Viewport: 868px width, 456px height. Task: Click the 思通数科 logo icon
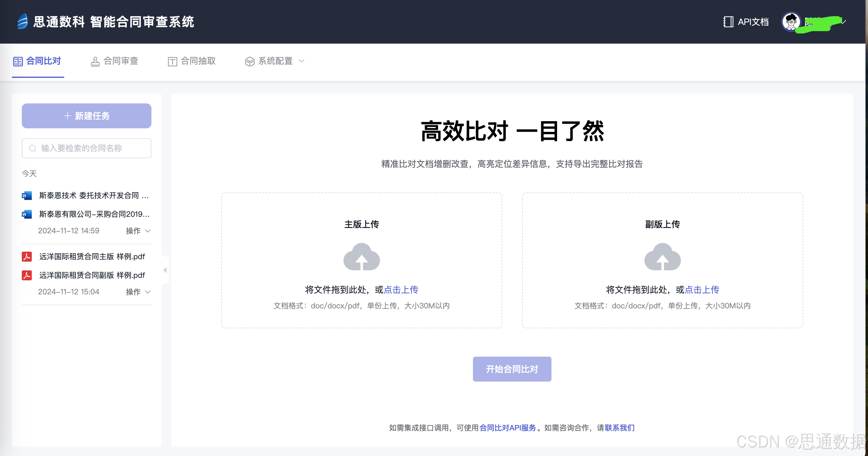(22, 21)
